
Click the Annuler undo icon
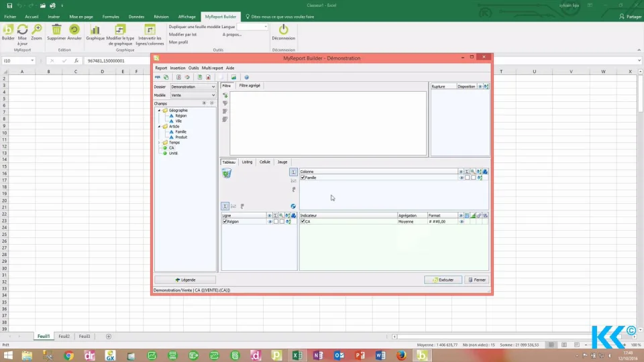click(74, 29)
